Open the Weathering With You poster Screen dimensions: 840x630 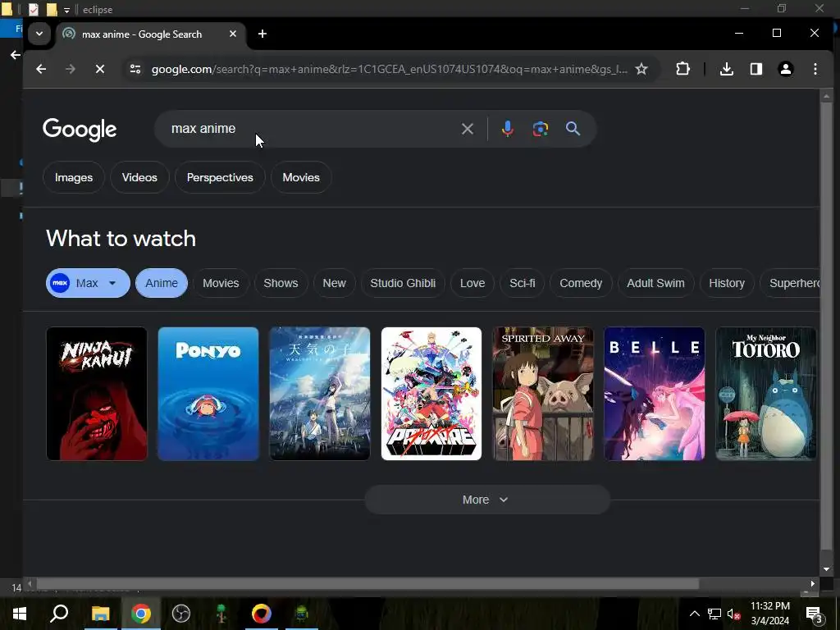coord(320,394)
